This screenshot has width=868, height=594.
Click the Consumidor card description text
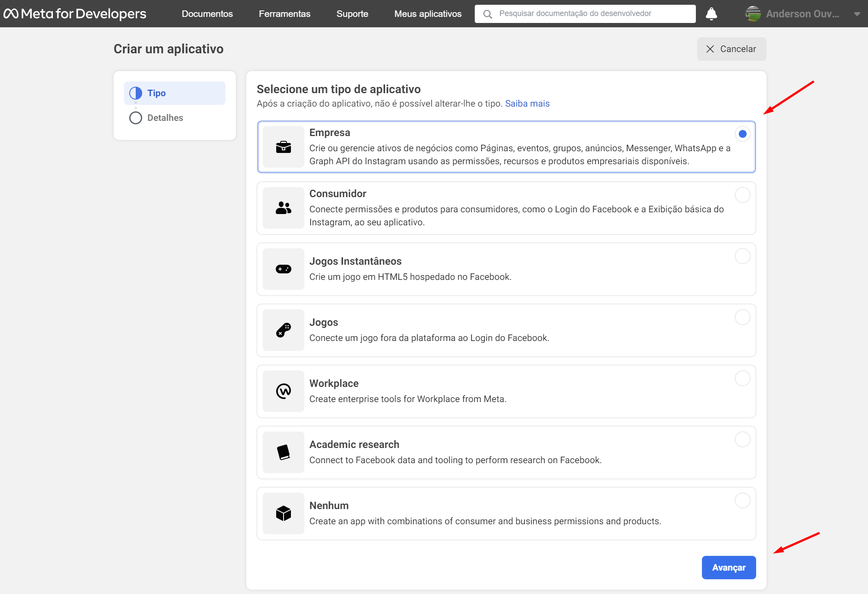[516, 216]
